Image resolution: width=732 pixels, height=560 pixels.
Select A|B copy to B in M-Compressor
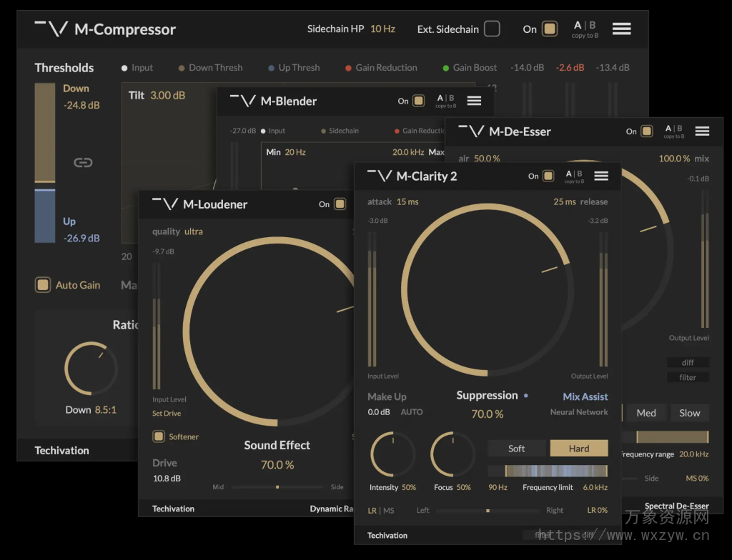[585, 29]
